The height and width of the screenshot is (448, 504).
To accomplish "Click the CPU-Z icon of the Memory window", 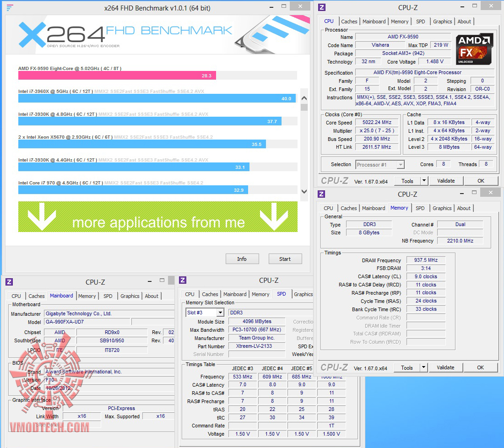I will point(321,194).
